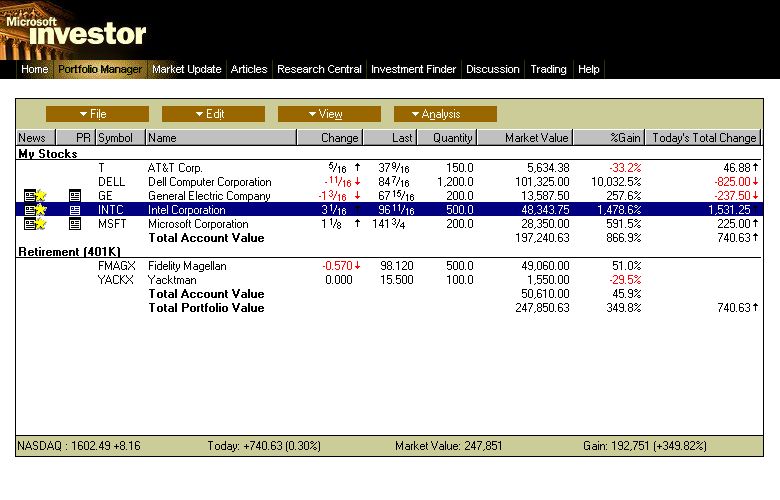Select the Fidelity Magellan fund row
The image size is (780, 500).
[190, 266]
